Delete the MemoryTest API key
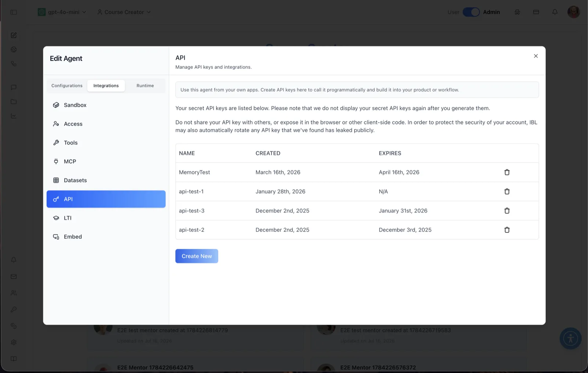The height and width of the screenshot is (373, 588). click(507, 172)
